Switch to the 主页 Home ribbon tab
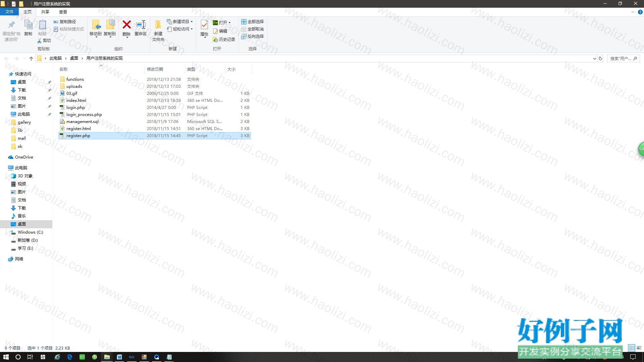The image size is (644, 362). [x=28, y=12]
